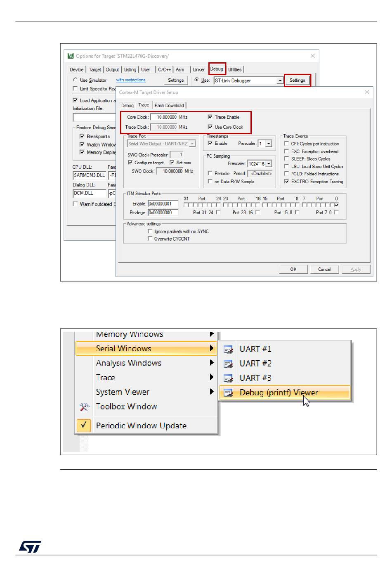Open the Device tab
This screenshot has height=586, width=392.
[77, 70]
